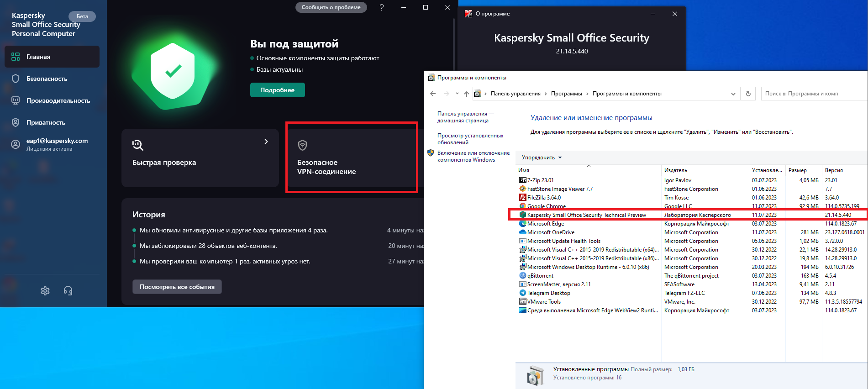Click the Kaspersky logo in О программе titlebar

[468, 14]
